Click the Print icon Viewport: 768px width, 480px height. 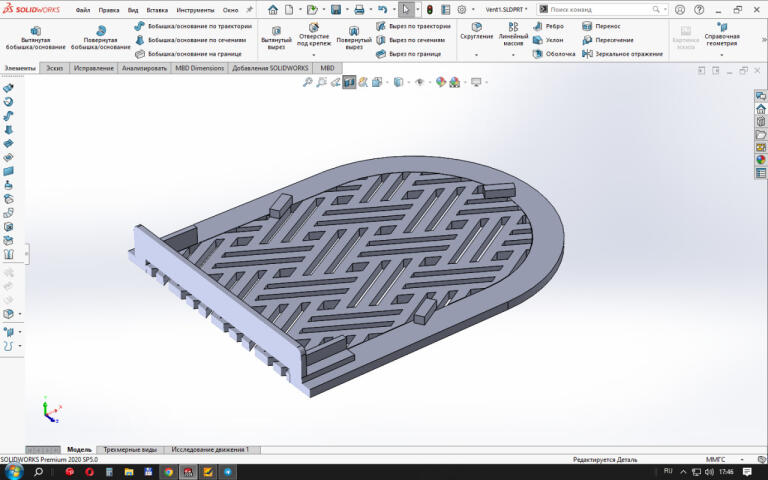[359, 9]
